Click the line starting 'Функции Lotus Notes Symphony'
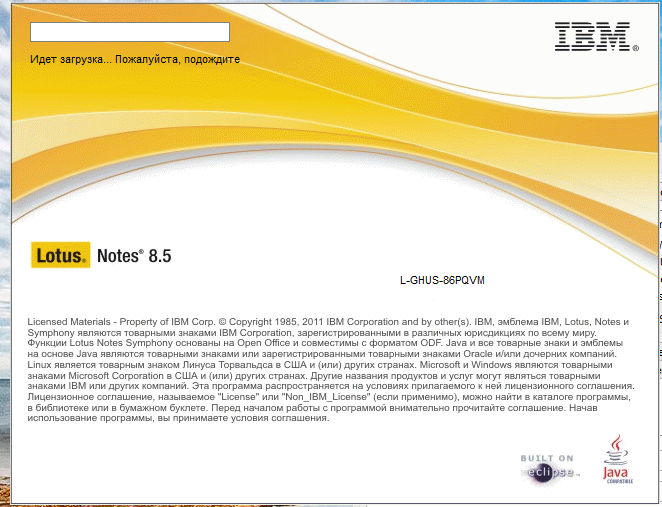 point(325,343)
